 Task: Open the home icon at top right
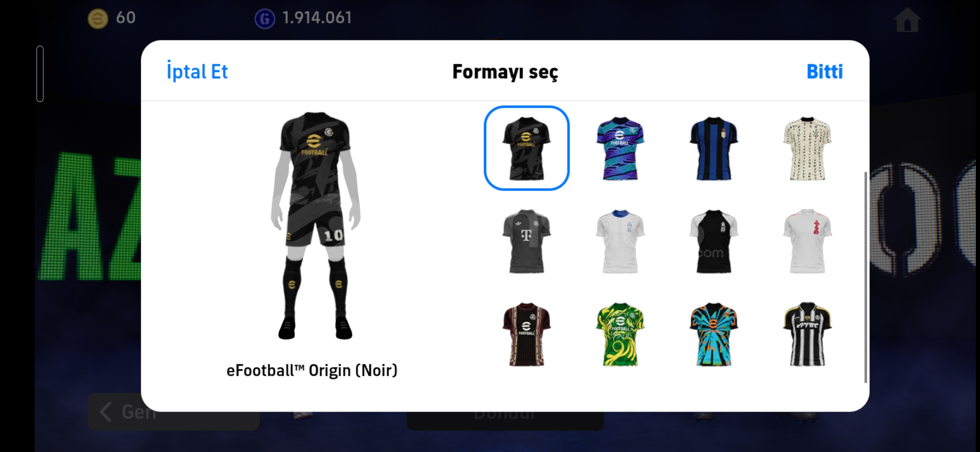click(x=907, y=20)
